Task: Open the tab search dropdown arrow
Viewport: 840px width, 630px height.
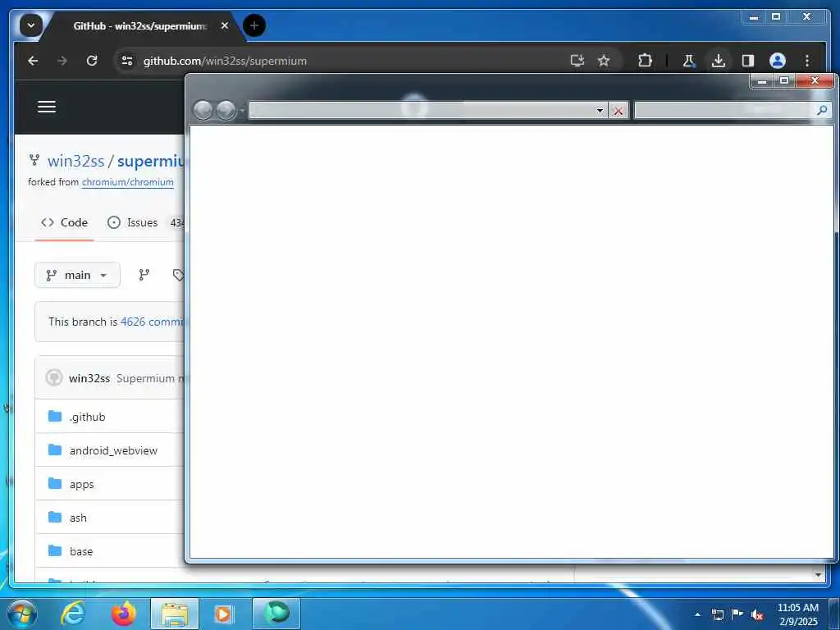Action: (x=31, y=25)
